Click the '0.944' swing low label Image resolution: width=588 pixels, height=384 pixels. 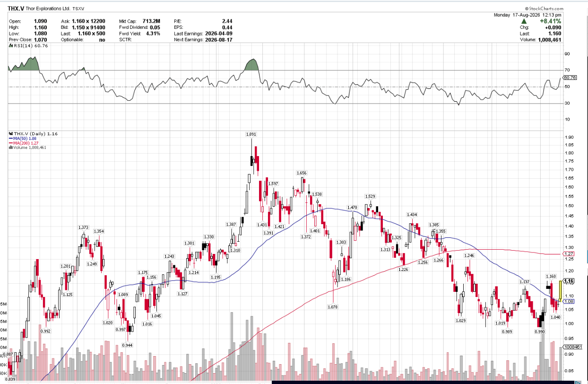[127, 345]
